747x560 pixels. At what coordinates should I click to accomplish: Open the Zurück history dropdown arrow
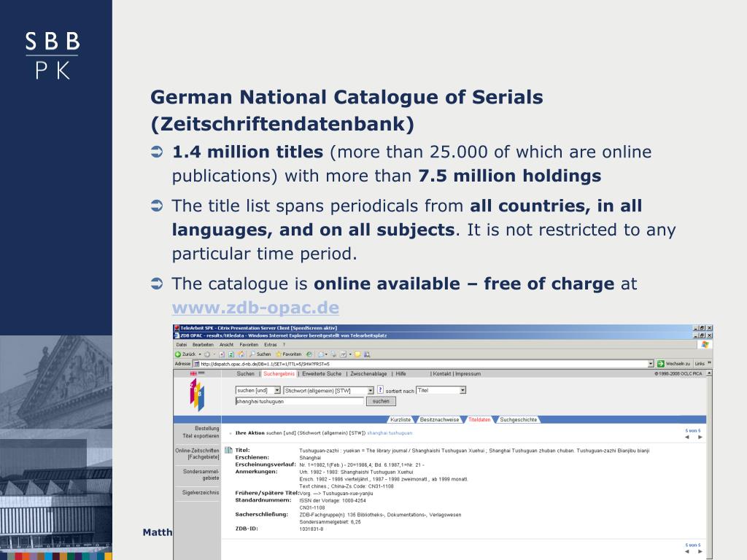pyautogui.click(x=200, y=354)
